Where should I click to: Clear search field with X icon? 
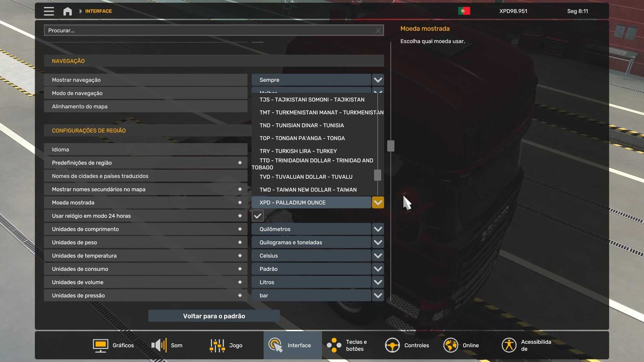(378, 31)
